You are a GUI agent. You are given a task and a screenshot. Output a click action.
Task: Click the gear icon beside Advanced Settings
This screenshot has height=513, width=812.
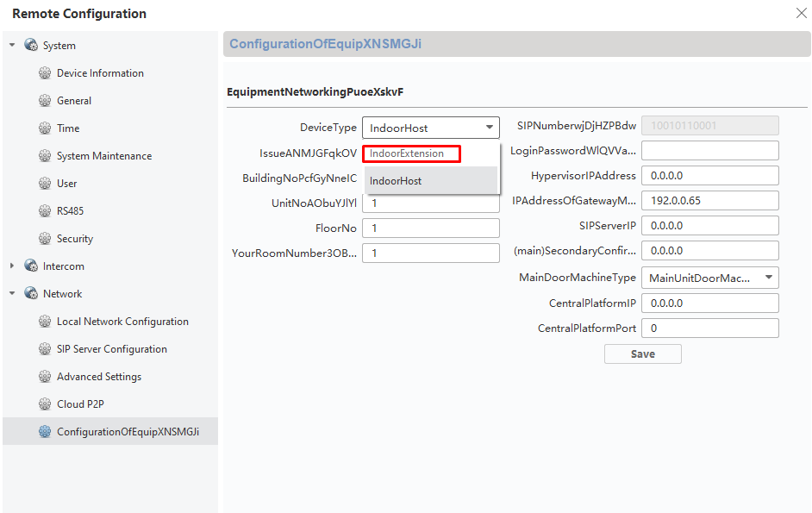click(45, 376)
